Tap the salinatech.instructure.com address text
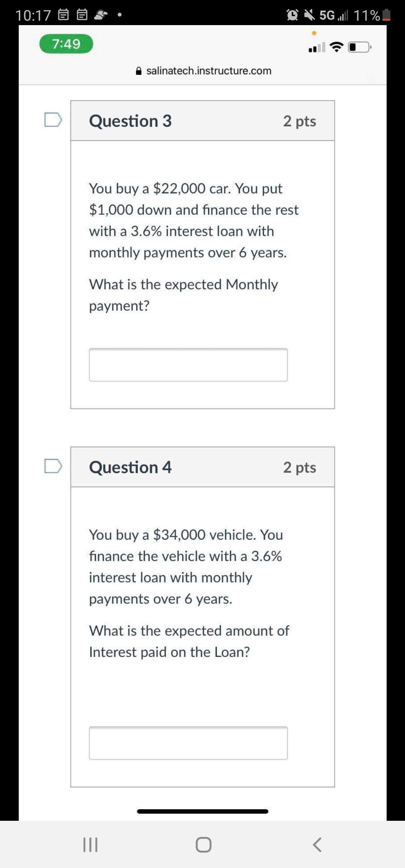 208,71
